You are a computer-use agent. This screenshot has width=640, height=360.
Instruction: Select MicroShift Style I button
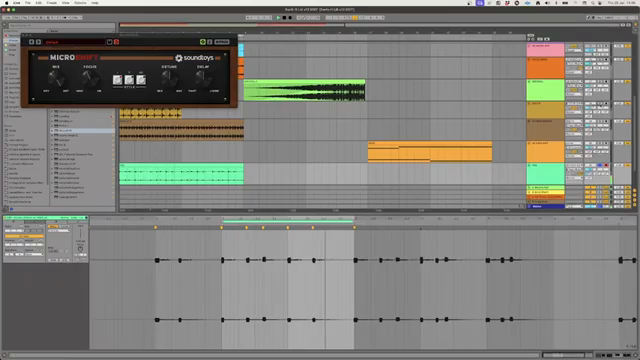[x=118, y=80]
